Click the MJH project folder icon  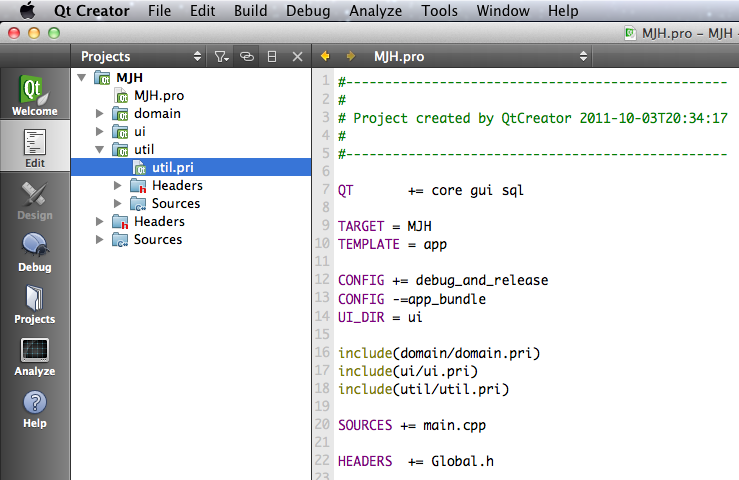pos(102,77)
